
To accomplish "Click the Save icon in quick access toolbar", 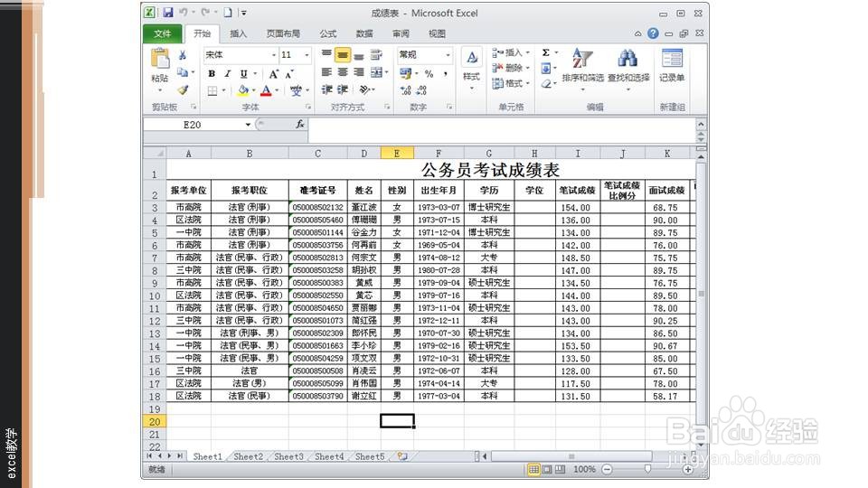I will tap(168, 12).
